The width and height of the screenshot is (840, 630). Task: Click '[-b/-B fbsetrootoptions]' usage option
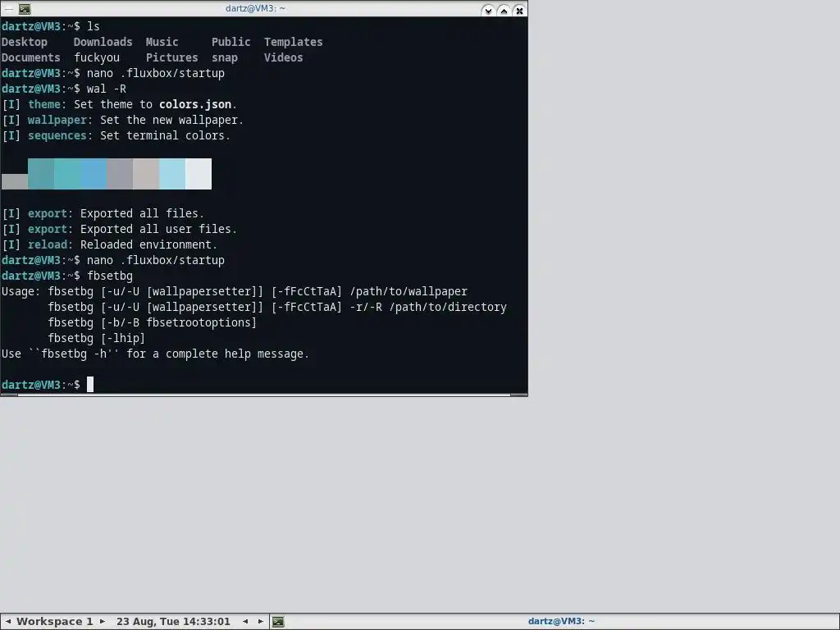point(178,322)
